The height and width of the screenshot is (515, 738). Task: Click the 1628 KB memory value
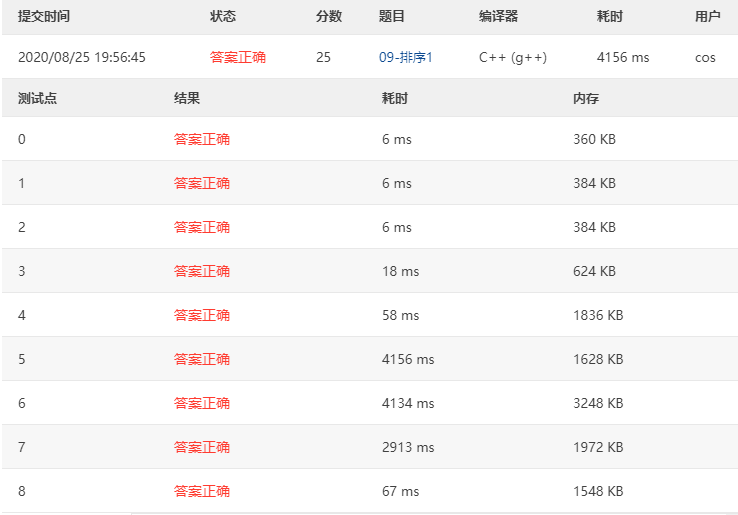pyautogui.click(x=598, y=359)
